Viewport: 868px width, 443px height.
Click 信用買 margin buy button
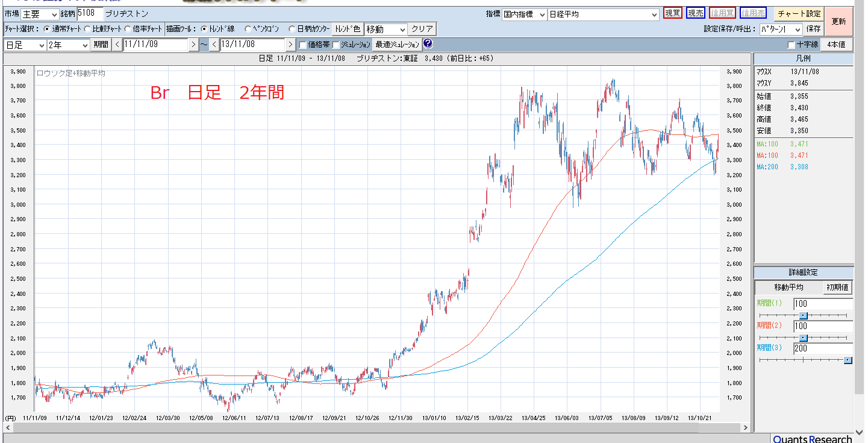click(x=722, y=13)
